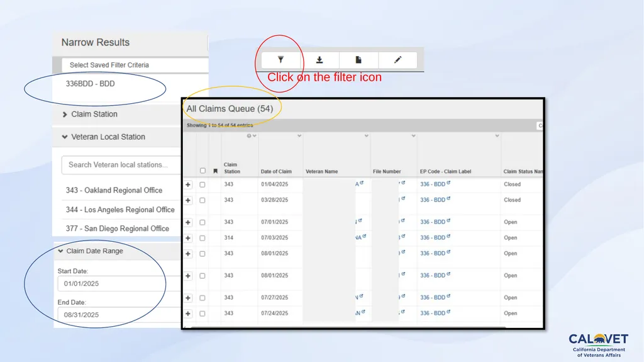The image size is (644, 362).
Task: Check the box for 03/28/2025 claim row
Action: 203,200
